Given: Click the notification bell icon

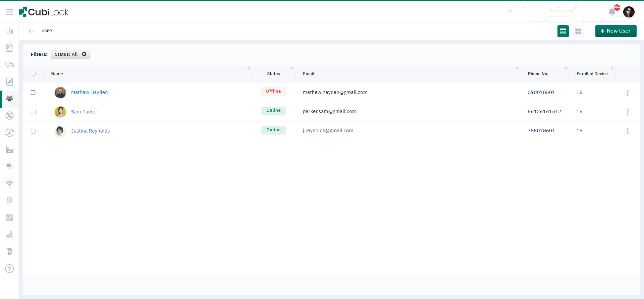Looking at the screenshot, I should tap(612, 12).
